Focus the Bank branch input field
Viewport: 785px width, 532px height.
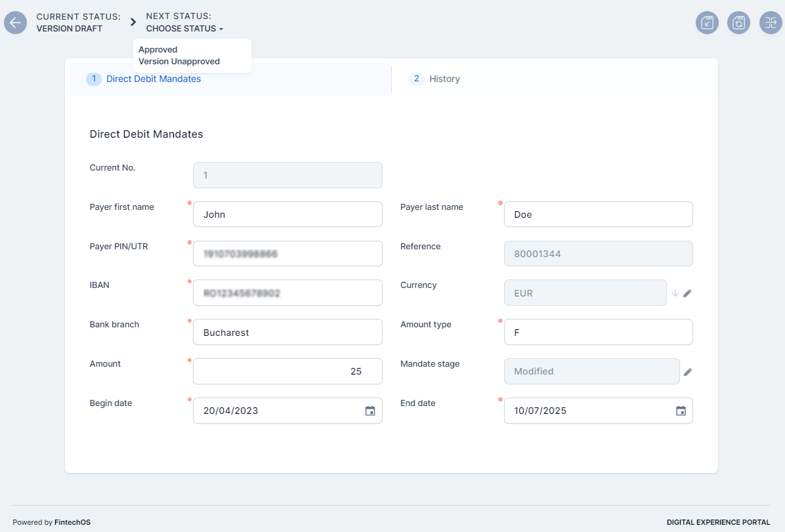[x=287, y=333]
